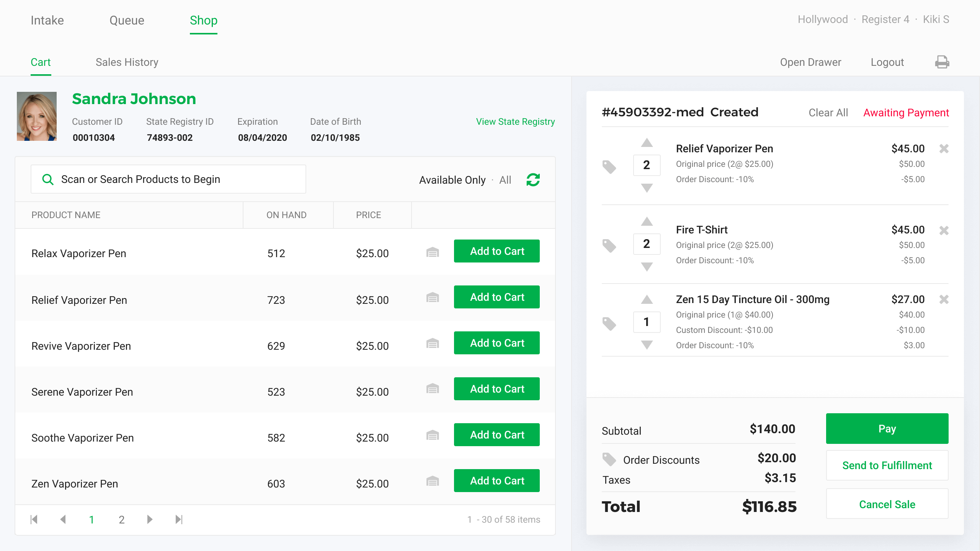This screenshot has width=980, height=551.
Task: Click the green refresh products icon
Action: (533, 179)
